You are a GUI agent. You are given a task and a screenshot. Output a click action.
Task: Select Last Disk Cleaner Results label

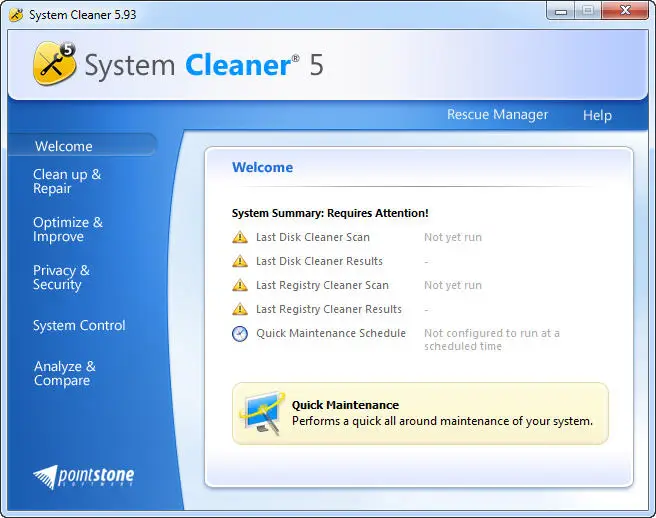tap(320, 261)
